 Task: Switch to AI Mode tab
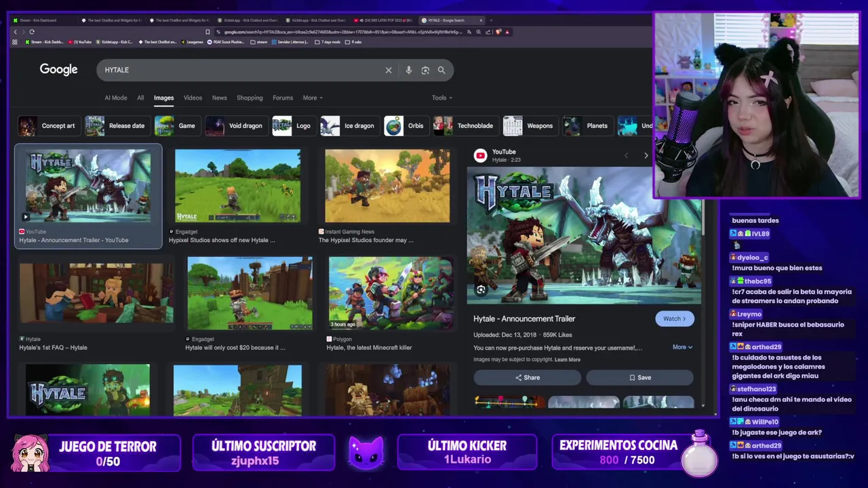pos(116,98)
